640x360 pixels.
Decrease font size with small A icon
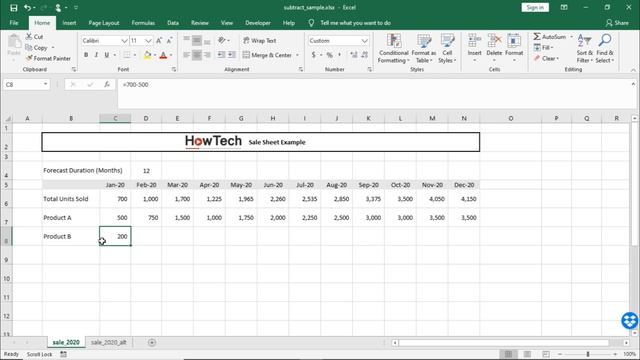point(169,40)
